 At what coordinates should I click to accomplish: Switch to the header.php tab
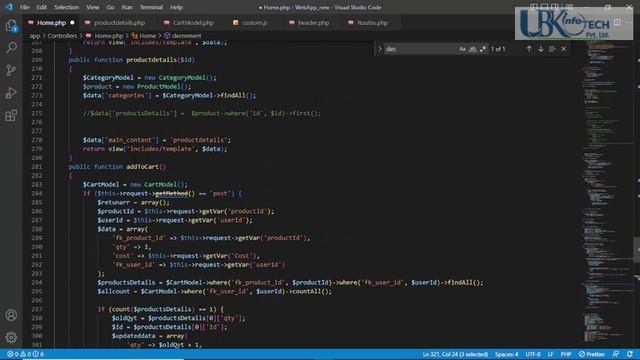[x=313, y=23]
